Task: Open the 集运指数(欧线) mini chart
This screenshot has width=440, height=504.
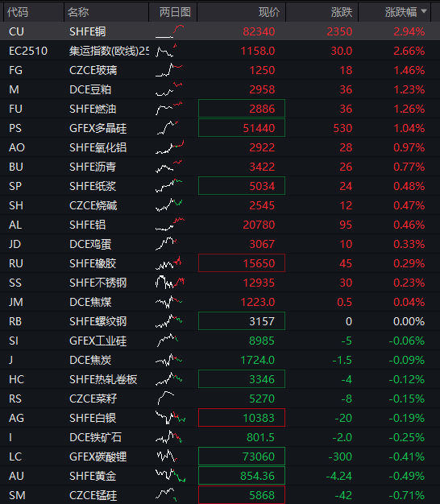Action: tap(166, 51)
